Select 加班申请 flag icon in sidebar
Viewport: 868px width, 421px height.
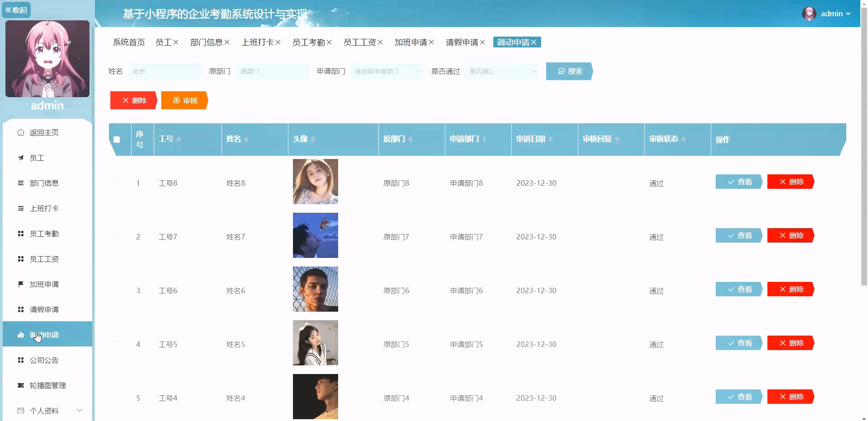coord(20,284)
